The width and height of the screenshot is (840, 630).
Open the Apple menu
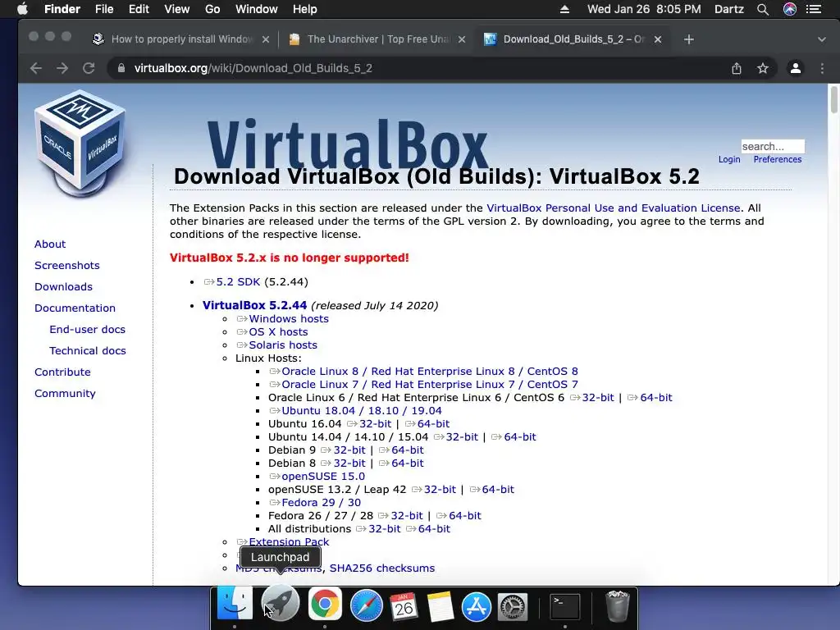[22, 9]
